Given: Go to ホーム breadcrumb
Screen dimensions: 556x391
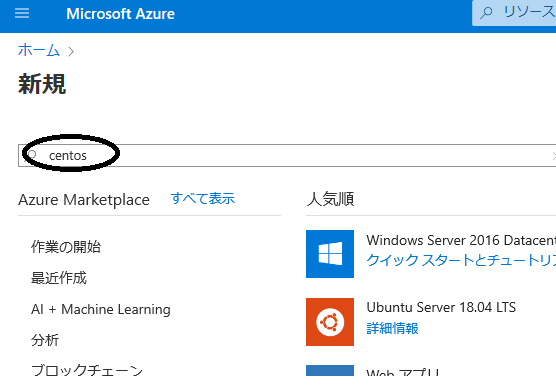Looking at the screenshot, I should [39, 50].
